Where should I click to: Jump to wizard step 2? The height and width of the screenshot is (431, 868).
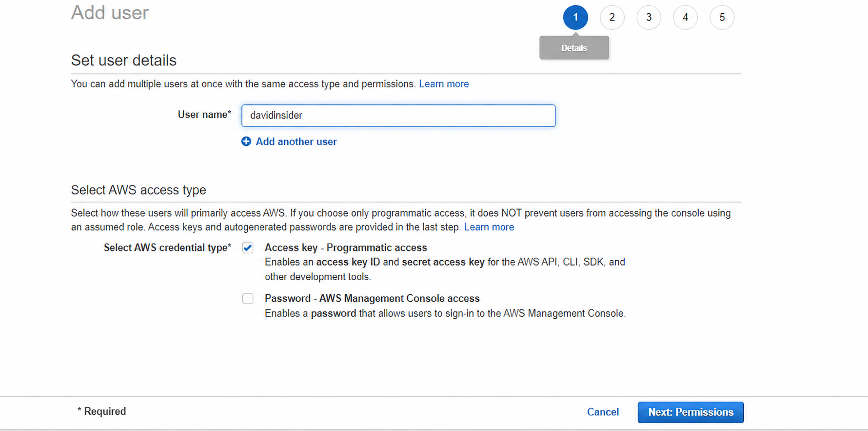tap(612, 18)
